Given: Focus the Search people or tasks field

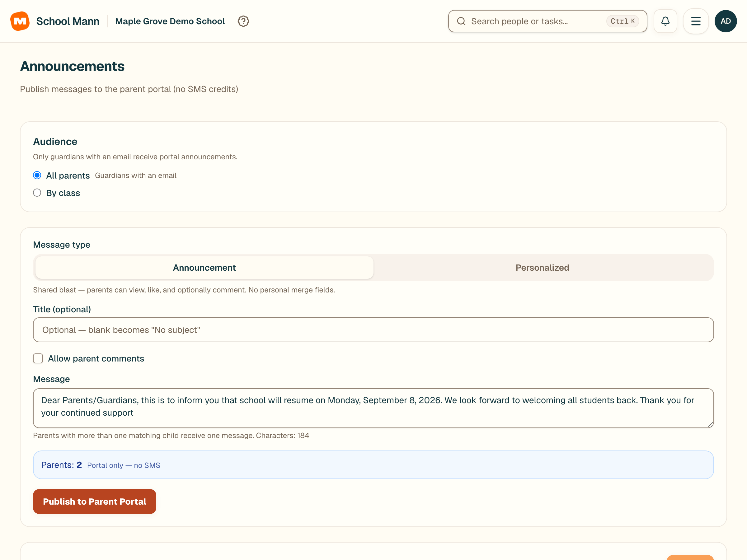Looking at the screenshot, I should pyautogui.click(x=547, y=21).
